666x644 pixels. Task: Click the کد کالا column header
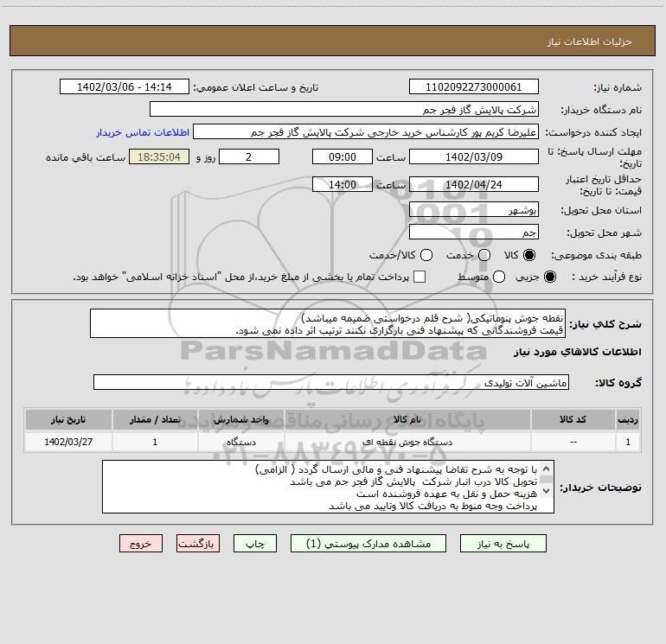pos(573,420)
